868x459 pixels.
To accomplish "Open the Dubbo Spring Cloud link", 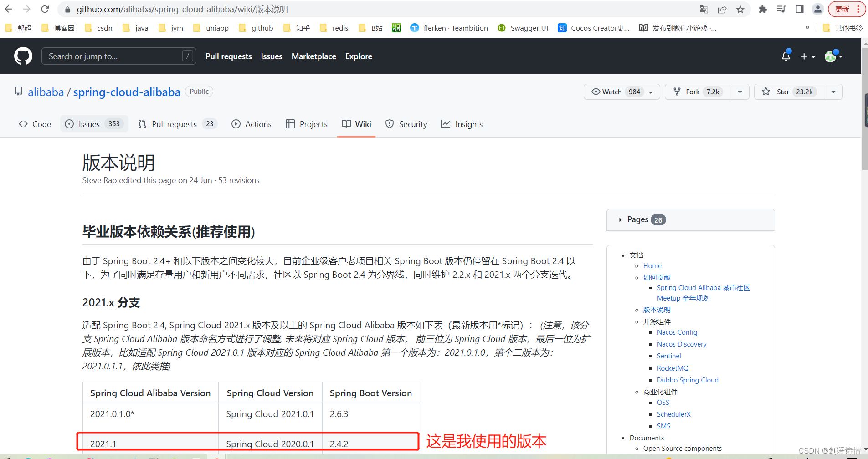I will point(688,380).
